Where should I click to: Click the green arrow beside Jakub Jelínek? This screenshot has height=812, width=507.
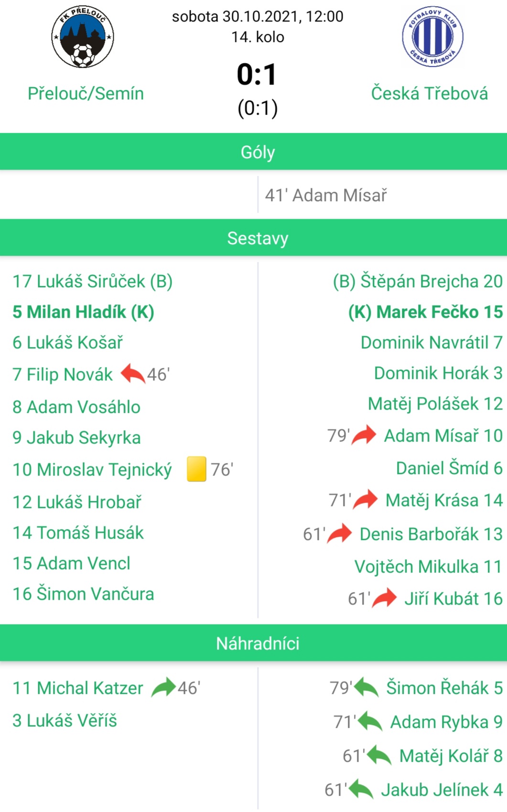click(361, 789)
